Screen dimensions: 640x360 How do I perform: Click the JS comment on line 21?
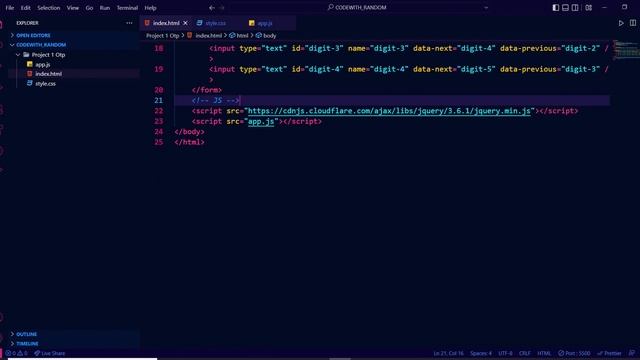(x=216, y=100)
